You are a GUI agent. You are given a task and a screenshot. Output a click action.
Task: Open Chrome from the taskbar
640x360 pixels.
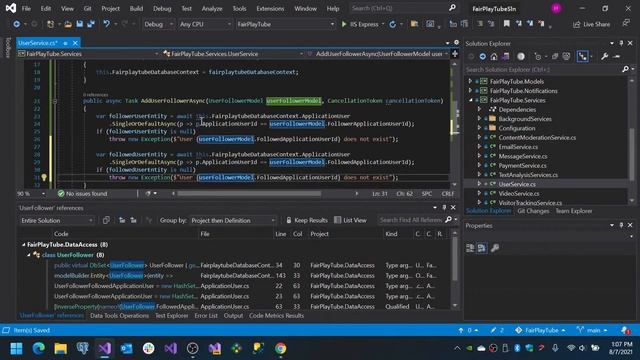click(280, 348)
